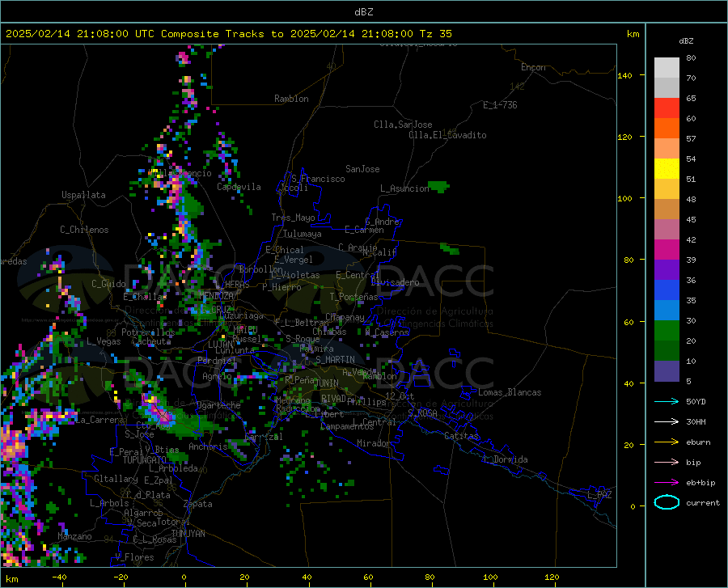728x588 pixels.
Task: Click the 'C_Guido' map label
Action: 108,284
